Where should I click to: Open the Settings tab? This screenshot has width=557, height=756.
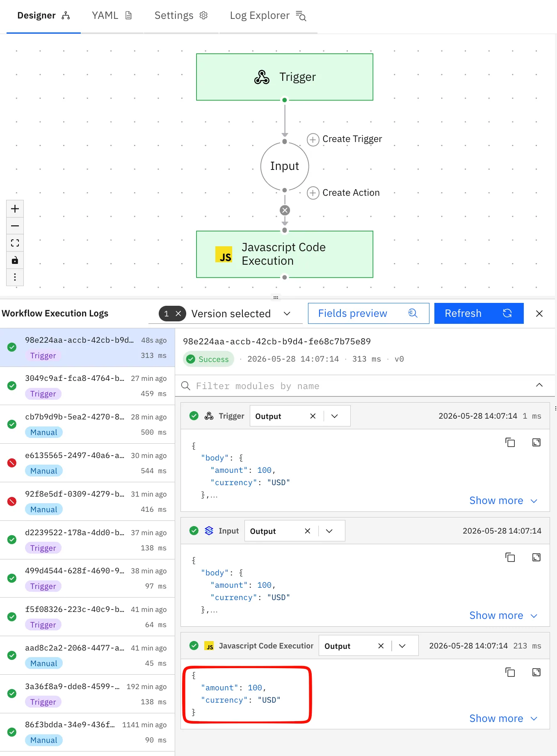(181, 16)
